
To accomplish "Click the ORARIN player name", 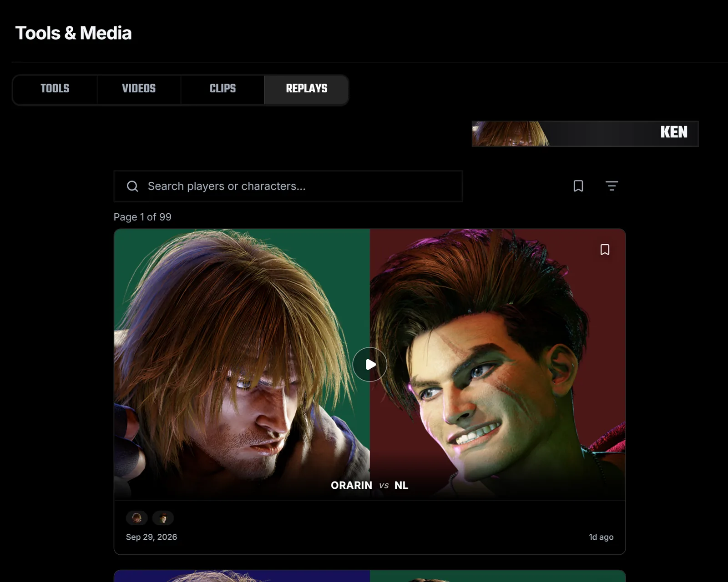I will 351,485.
